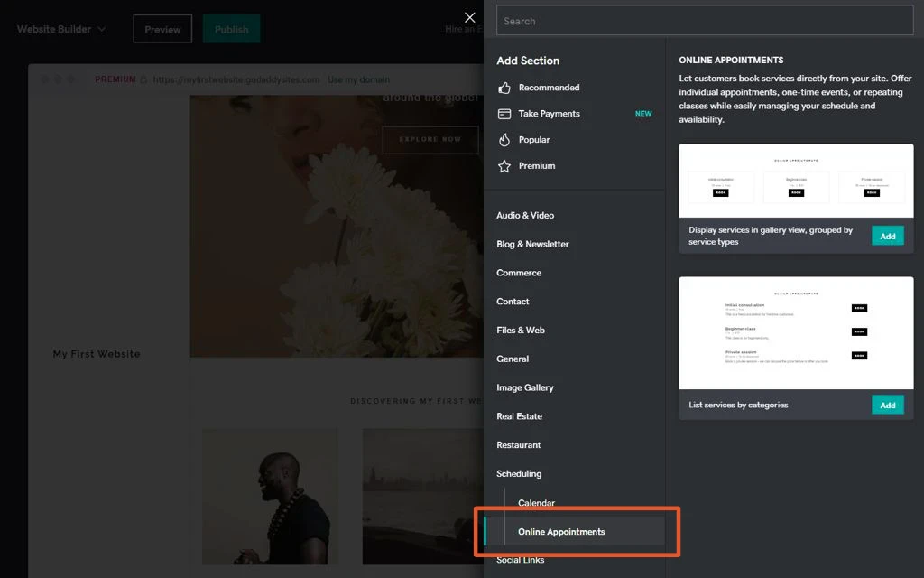This screenshot has height=578, width=924.
Task: Close the Add Section panel
Action: pyautogui.click(x=469, y=18)
